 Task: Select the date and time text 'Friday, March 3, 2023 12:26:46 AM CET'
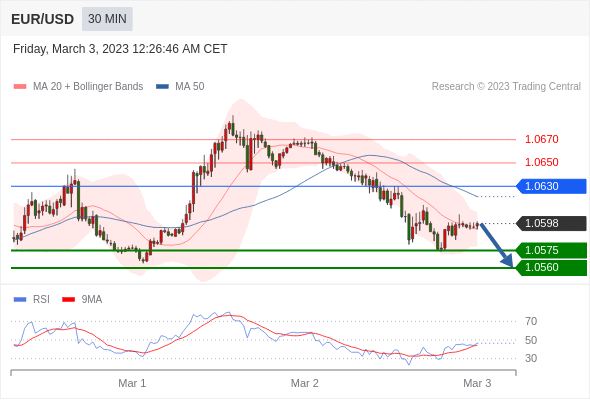click(x=120, y=49)
